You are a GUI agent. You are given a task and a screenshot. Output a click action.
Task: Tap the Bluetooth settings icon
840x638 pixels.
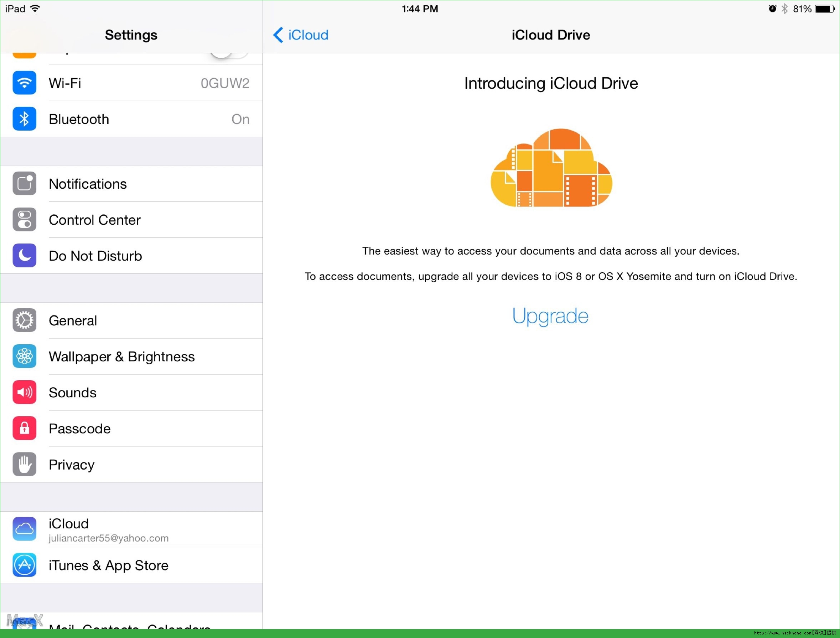(x=24, y=119)
